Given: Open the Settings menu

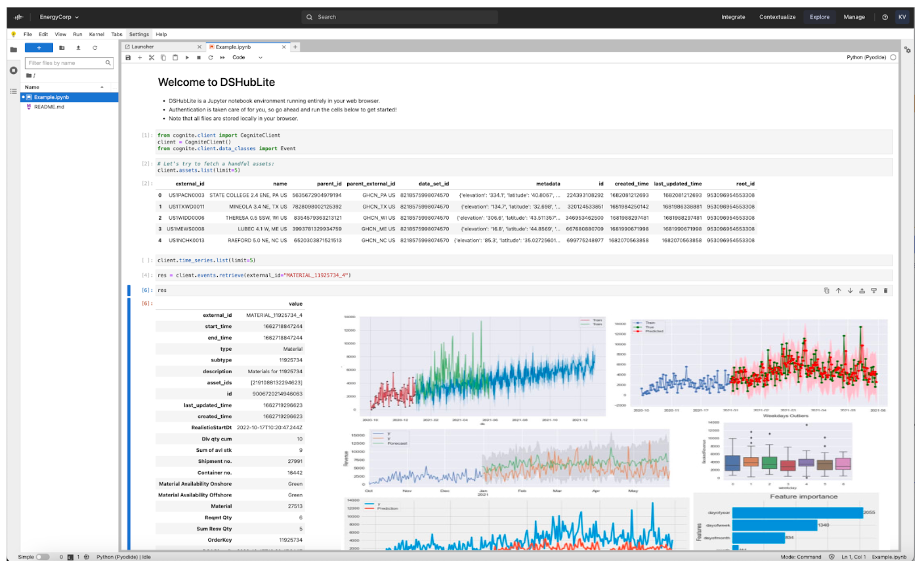Looking at the screenshot, I should coord(139,34).
